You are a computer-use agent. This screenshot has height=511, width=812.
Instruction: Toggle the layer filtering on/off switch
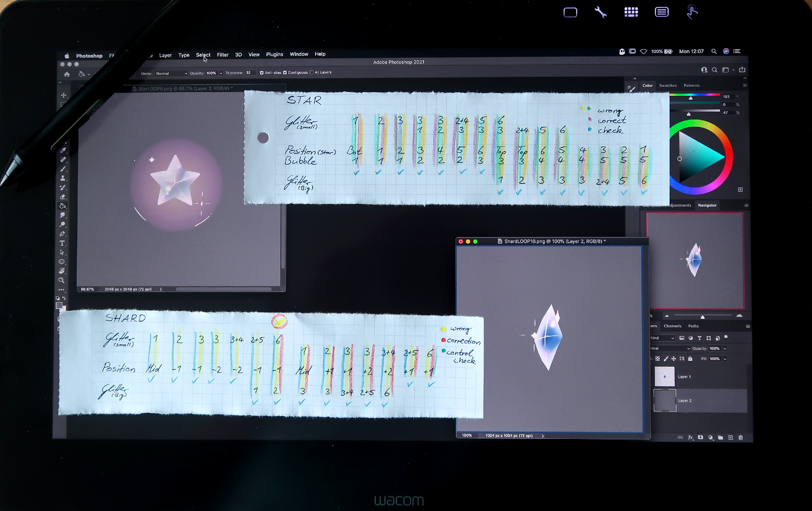click(726, 338)
